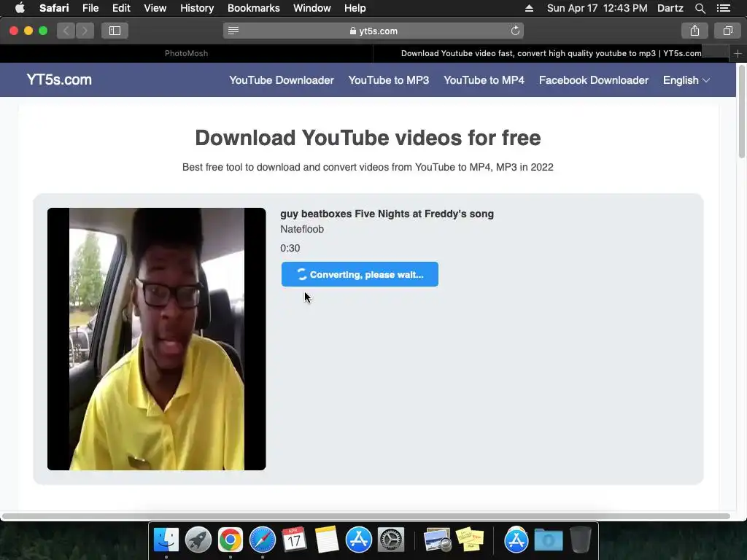Screen dimensions: 747x560
Task: Click Safari back navigation arrow
Action: 66,31
